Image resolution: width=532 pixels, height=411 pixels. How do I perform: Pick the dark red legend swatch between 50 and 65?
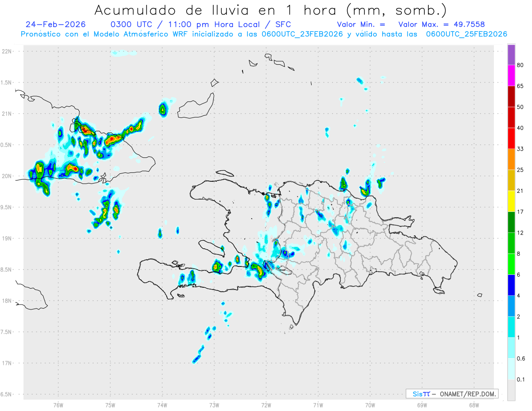click(511, 97)
